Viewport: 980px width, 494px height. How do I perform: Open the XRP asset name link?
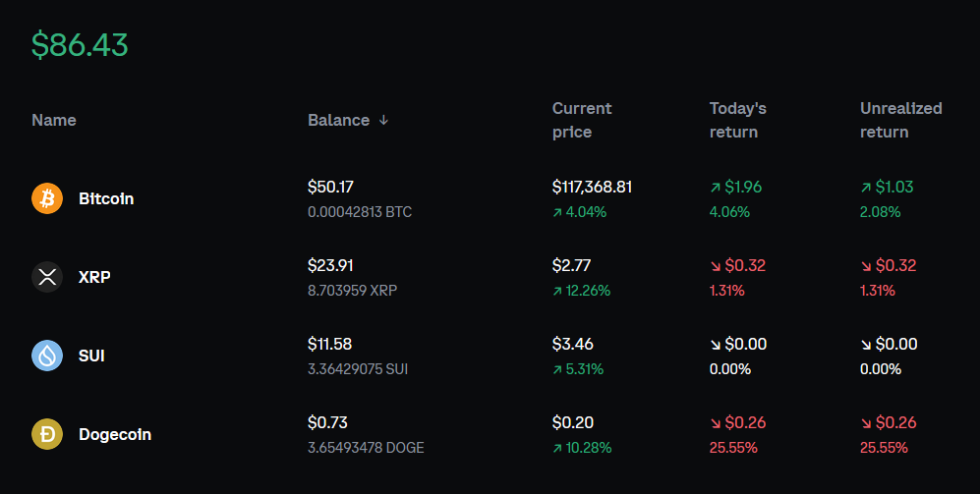(x=94, y=277)
